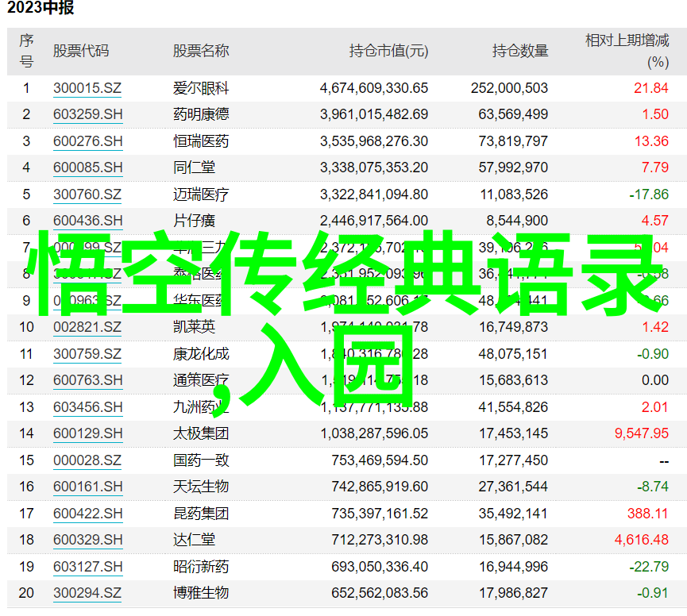Open stock code link 600436.SH
The width and height of the screenshot is (687, 616).
[x=87, y=221]
